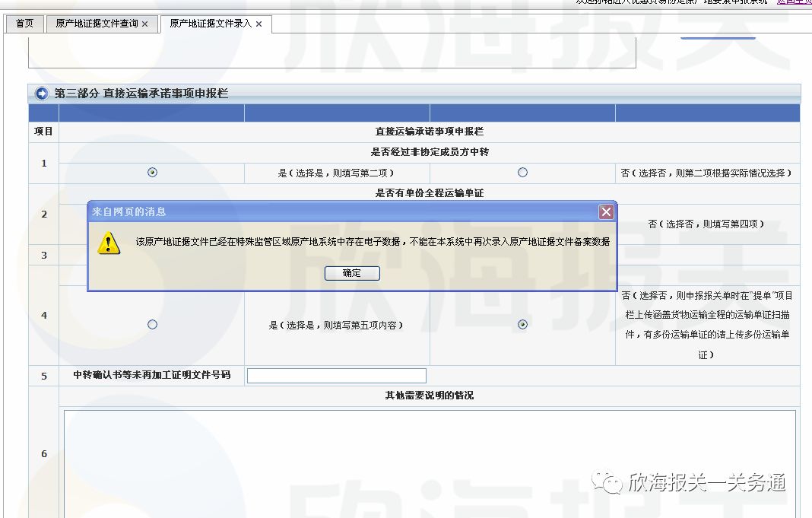Close the 原产地证据文件录入 tab via its X
Screen dimensions: 812x518
(259, 24)
